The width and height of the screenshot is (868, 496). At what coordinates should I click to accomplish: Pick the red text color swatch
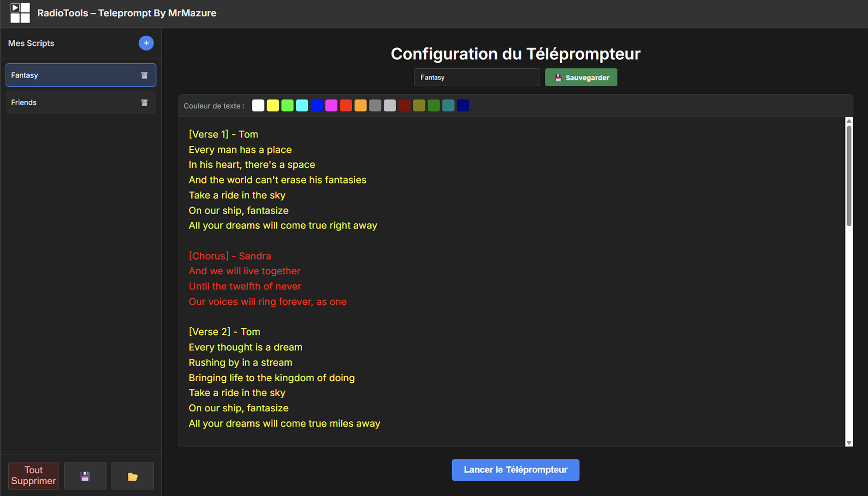pos(346,106)
